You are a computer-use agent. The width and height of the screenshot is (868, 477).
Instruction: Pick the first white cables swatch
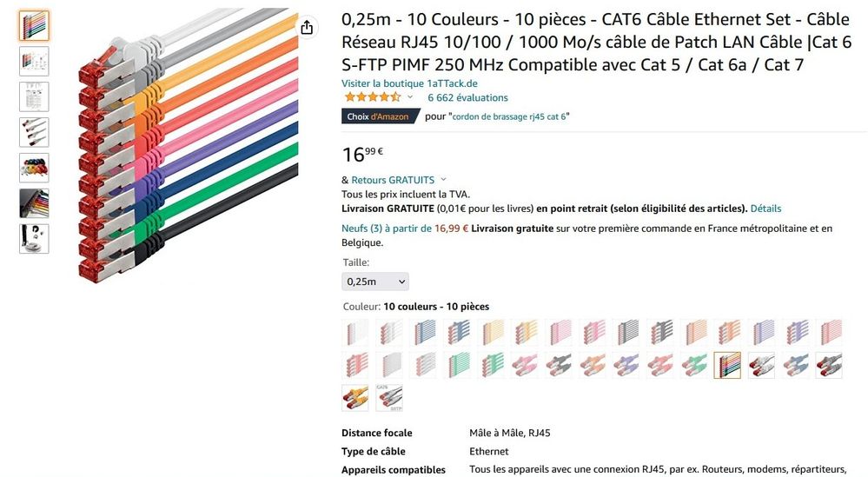pyautogui.click(x=355, y=332)
